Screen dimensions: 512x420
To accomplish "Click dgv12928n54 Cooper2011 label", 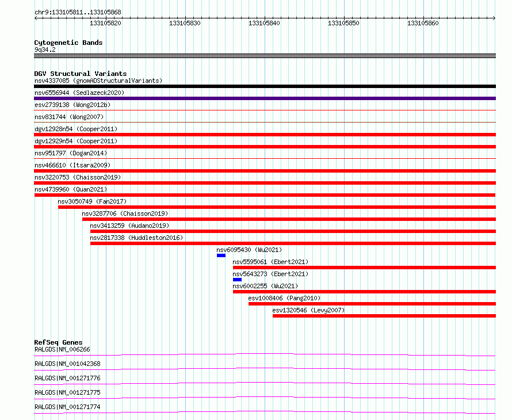I will (76, 129).
